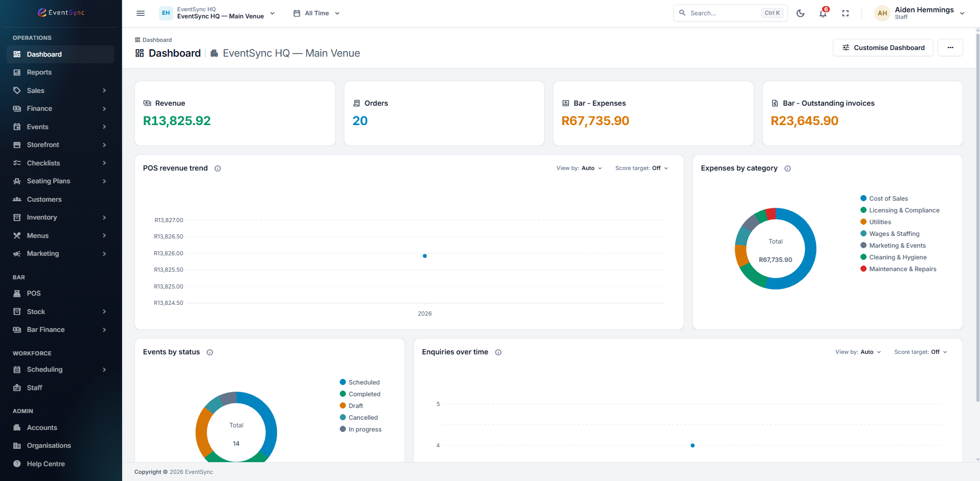Click the 2026 EventSync footer link
Screen dimensions: 980x481
point(191,472)
